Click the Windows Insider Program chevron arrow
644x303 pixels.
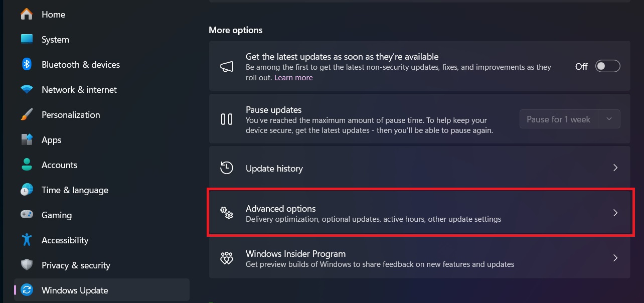[615, 258]
